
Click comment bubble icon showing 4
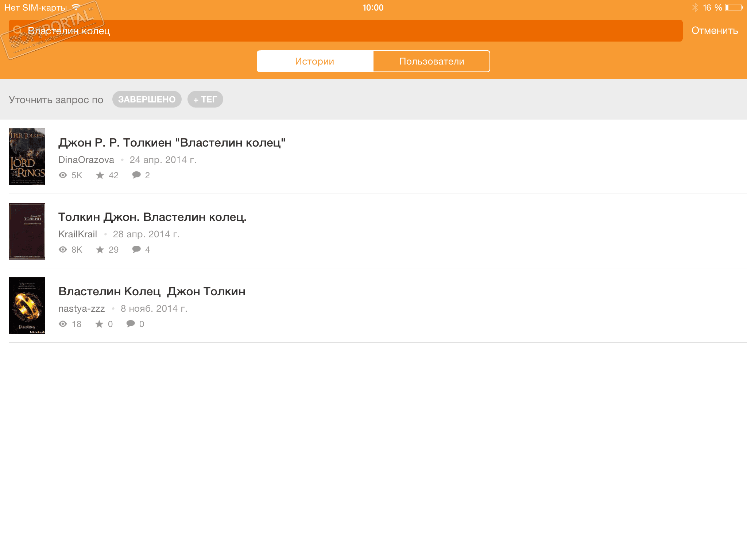[136, 249]
